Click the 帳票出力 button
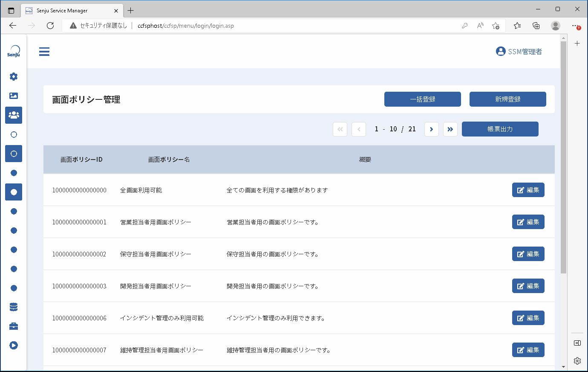 500,129
